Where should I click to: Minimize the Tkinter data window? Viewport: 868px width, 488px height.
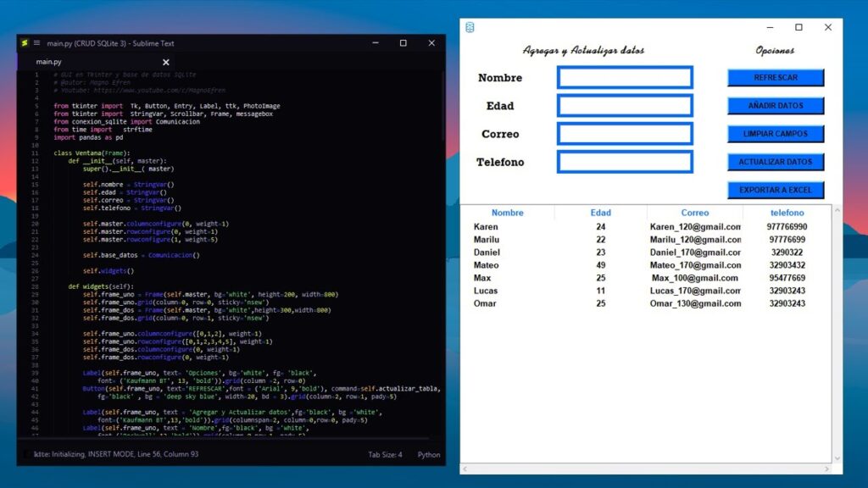769,28
